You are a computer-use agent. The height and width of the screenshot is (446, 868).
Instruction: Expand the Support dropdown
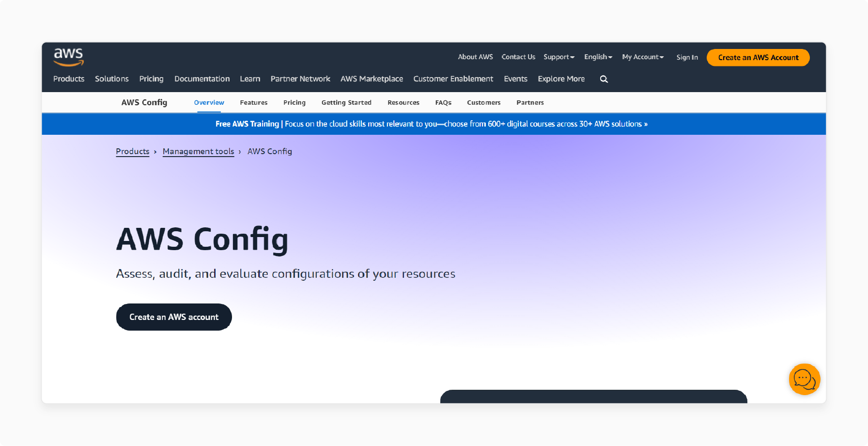click(559, 57)
